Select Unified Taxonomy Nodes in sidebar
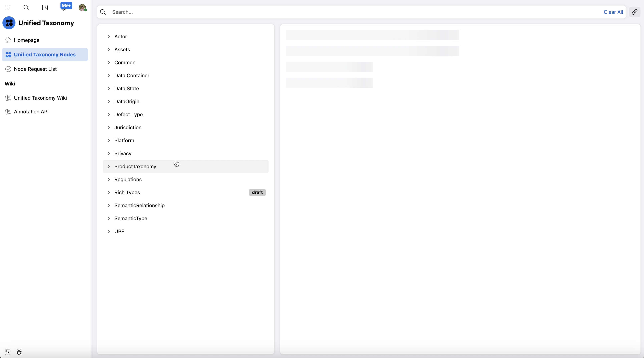 coord(45,55)
